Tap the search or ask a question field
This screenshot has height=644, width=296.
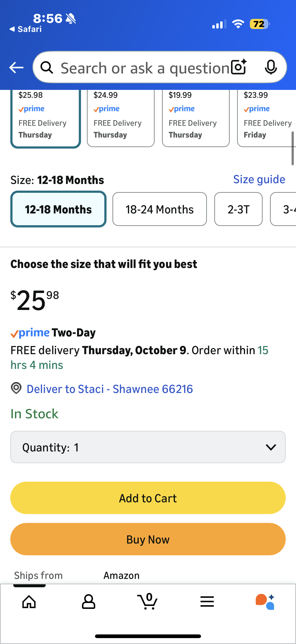click(x=145, y=68)
